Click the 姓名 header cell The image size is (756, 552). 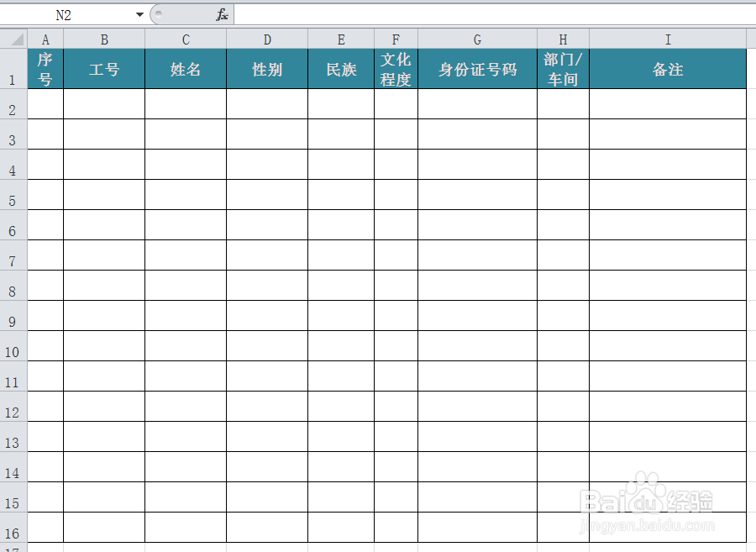point(185,68)
